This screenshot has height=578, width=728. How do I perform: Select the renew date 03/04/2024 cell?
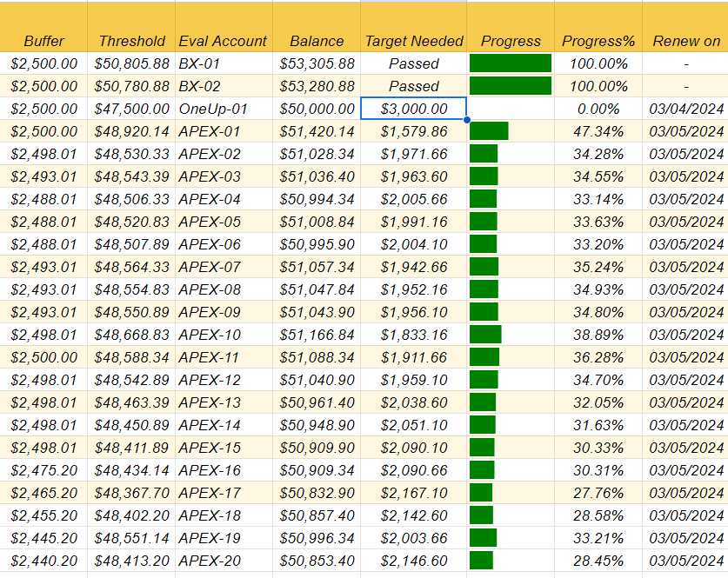(686, 109)
